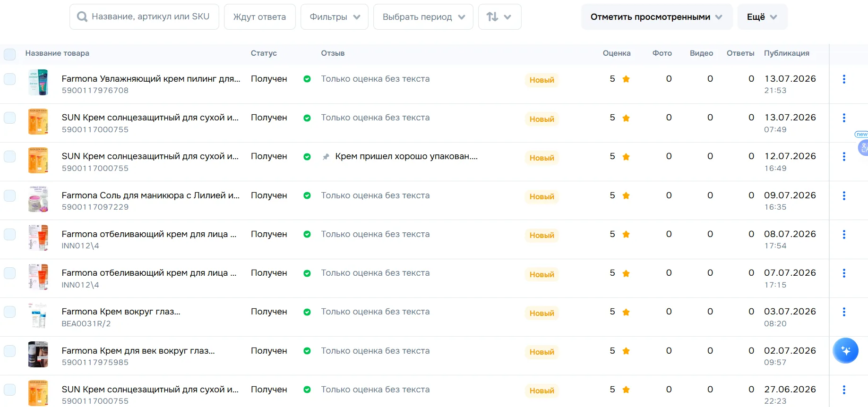Click 'Только оценка без текста' in the 09.07.2026 row

[376, 195]
